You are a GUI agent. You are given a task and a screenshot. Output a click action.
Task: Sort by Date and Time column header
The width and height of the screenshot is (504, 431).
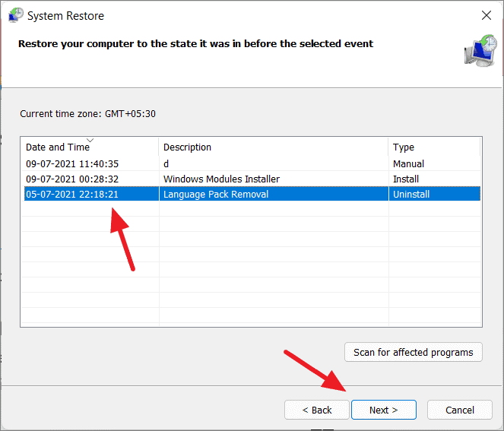[x=90, y=147]
